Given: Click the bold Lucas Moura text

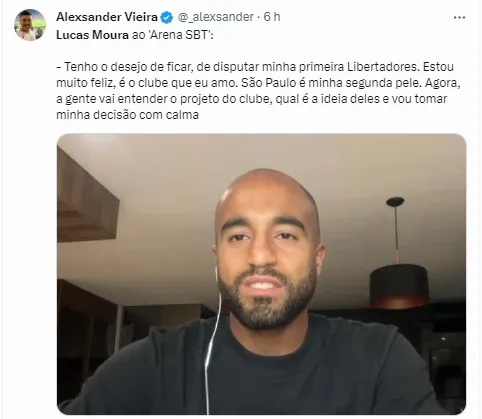Looking at the screenshot, I should [x=92, y=35].
